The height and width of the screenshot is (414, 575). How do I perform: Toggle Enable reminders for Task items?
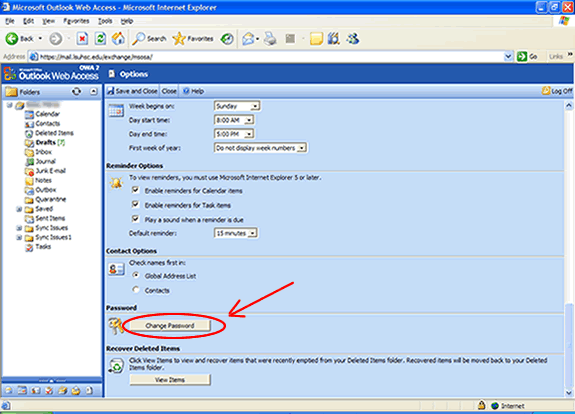(x=135, y=204)
